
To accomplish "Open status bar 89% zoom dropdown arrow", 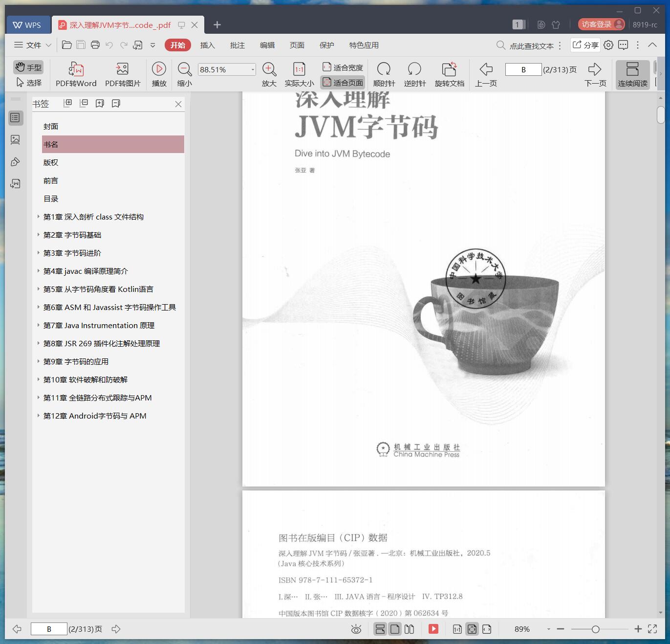I will [548, 629].
